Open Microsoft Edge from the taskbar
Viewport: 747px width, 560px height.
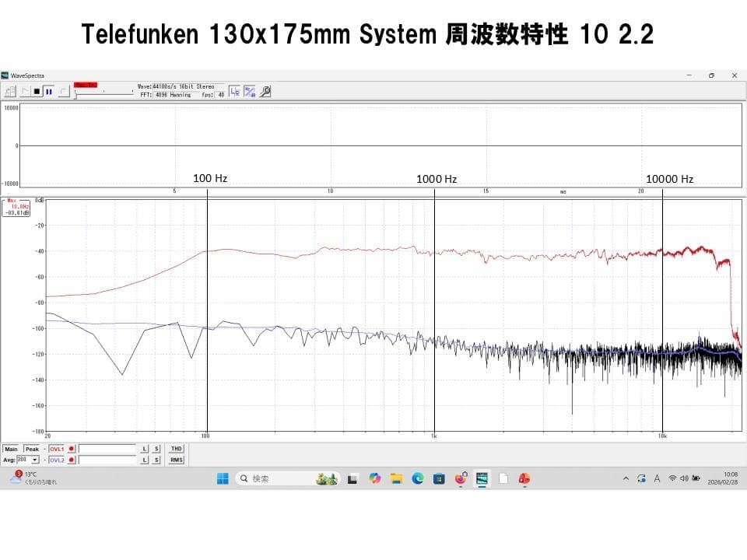pyautogui.click(x=418, y=478)
